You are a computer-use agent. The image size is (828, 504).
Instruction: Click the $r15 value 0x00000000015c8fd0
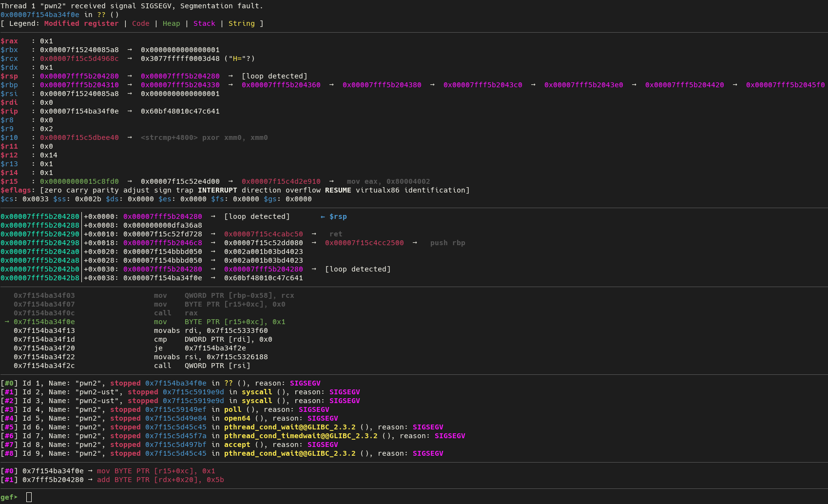[79, 181]
